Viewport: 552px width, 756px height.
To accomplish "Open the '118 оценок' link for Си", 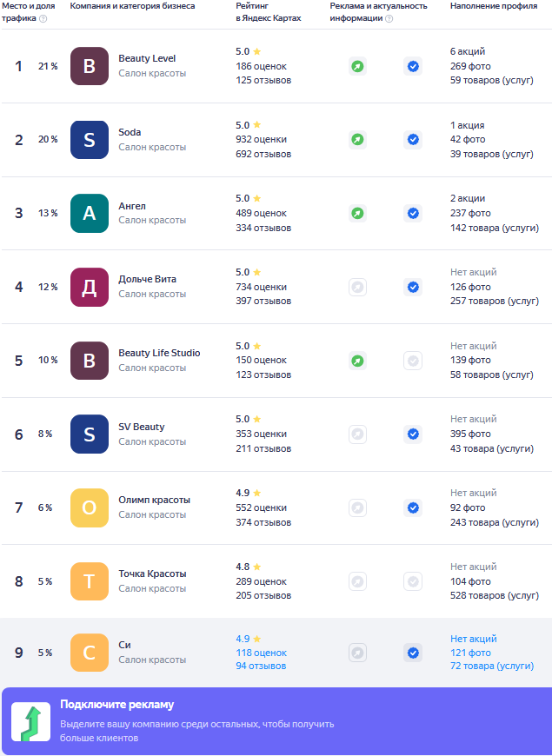I will pyautogui.click(x=261, y=653).
